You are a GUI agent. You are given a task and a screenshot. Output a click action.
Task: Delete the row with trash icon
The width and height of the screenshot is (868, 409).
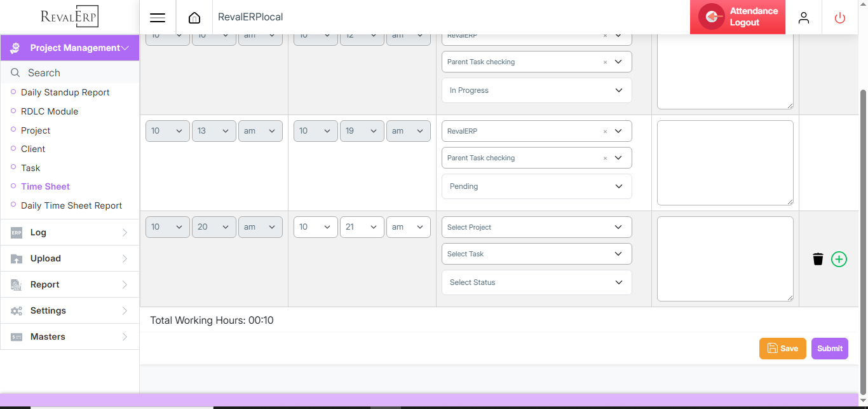(x=818, y=260)
